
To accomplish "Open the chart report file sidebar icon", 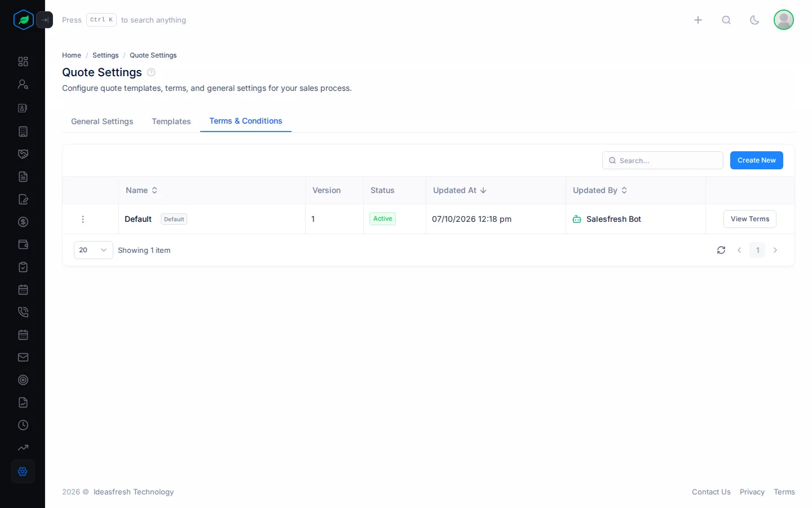I will tap(23, 402).
